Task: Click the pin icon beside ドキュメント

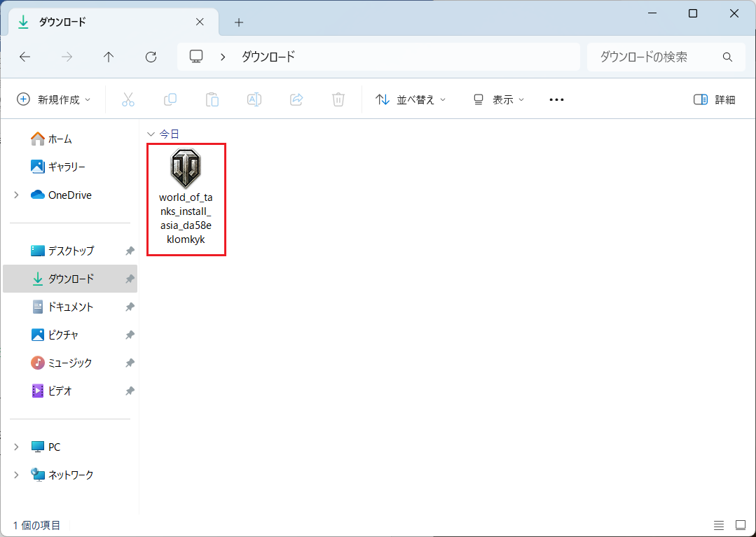Action: tap(130, 307)
